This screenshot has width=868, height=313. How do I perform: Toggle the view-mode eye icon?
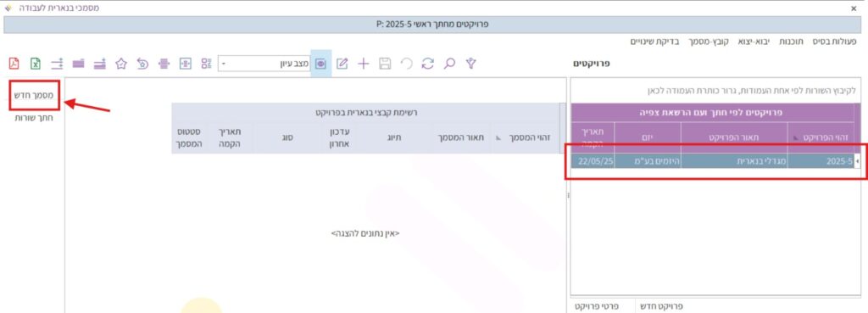[320, 64]
